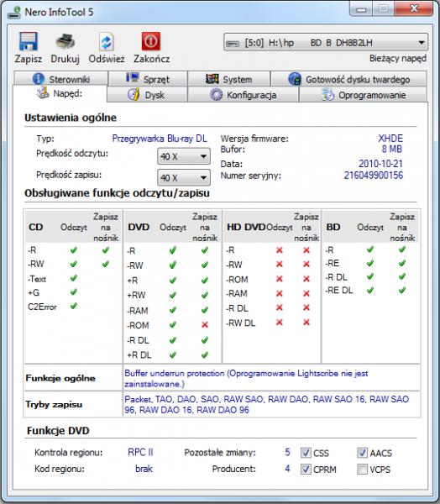The height and width of the screenshot is (504, 440).
Task: Click the Odśwież refresh icon
Action: [x=106, y=41]
